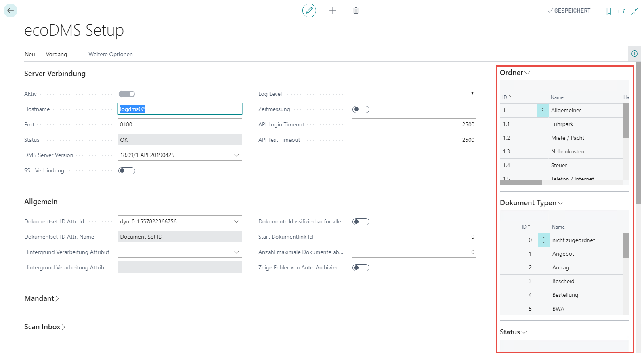
Task: Click the Server Verbindung section header
Action: tap(55, 74)
